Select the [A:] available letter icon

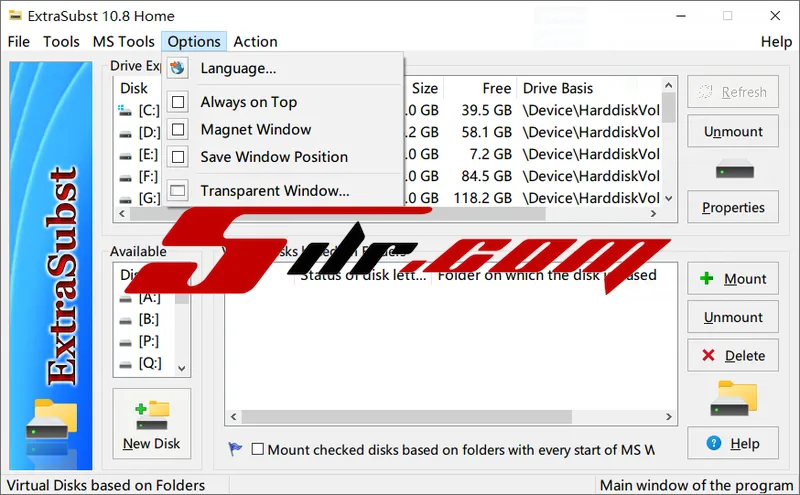point(126,299)
